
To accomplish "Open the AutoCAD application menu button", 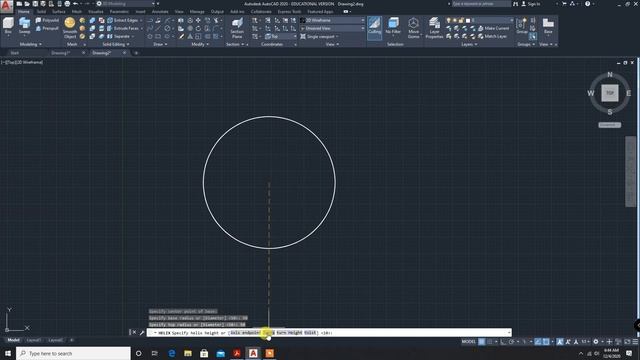I will [6, 6].
